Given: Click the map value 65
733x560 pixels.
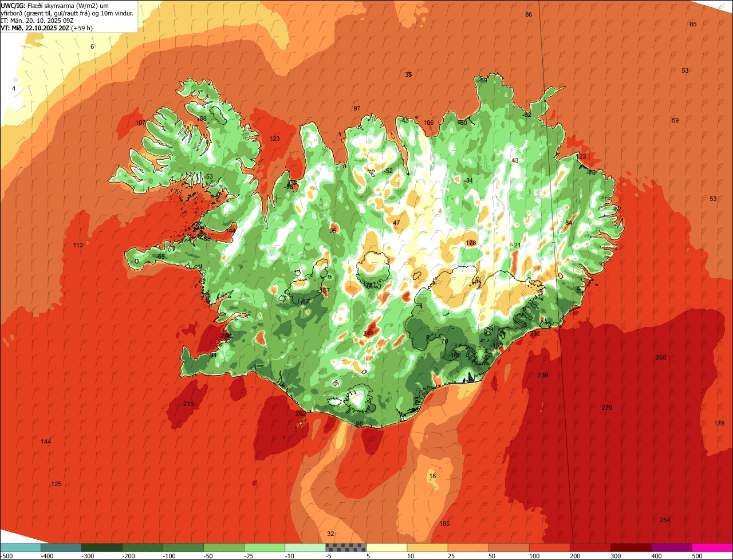Looking at the screenshot, I should [x=161, y=257].
